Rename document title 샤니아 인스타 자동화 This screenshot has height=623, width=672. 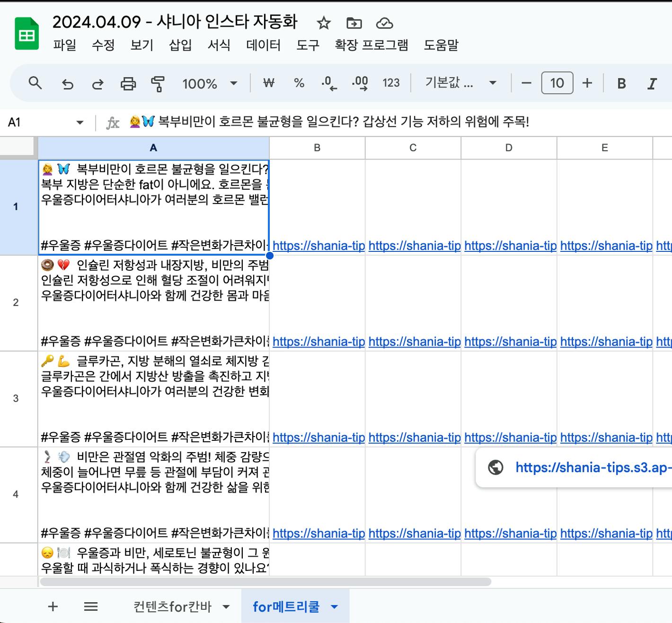[175, 22]
